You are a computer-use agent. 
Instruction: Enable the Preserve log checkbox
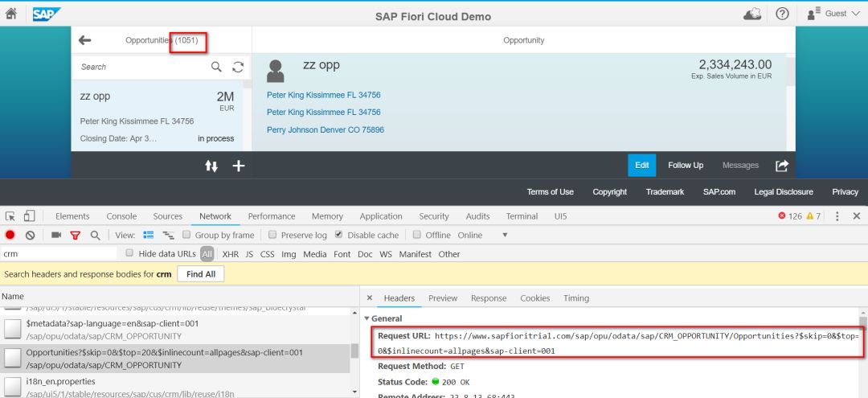[272, 235]
